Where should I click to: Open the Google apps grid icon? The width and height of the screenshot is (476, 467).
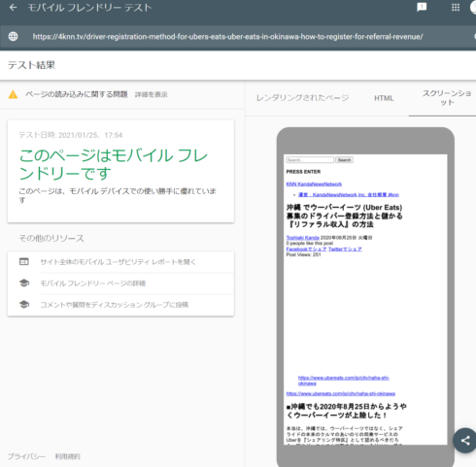[x=456, y=8]
